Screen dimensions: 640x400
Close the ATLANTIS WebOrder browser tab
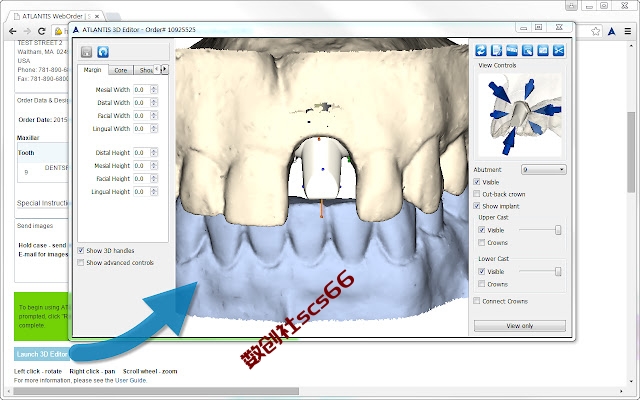click(x=97, y=16)
